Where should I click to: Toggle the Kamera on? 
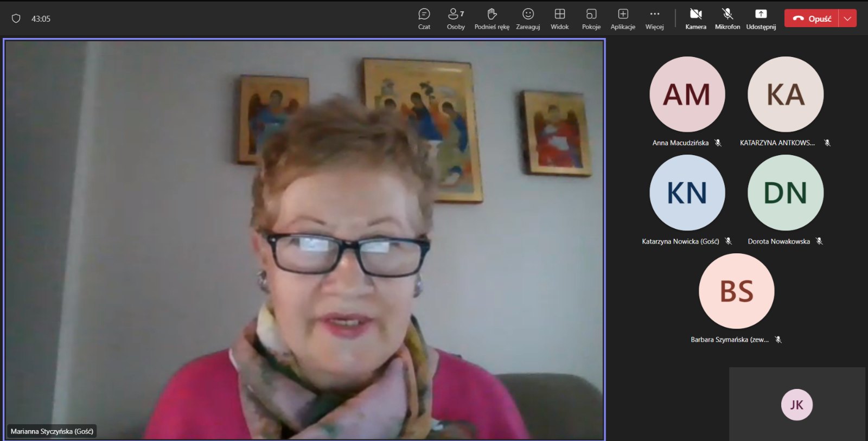click(695, 18)
